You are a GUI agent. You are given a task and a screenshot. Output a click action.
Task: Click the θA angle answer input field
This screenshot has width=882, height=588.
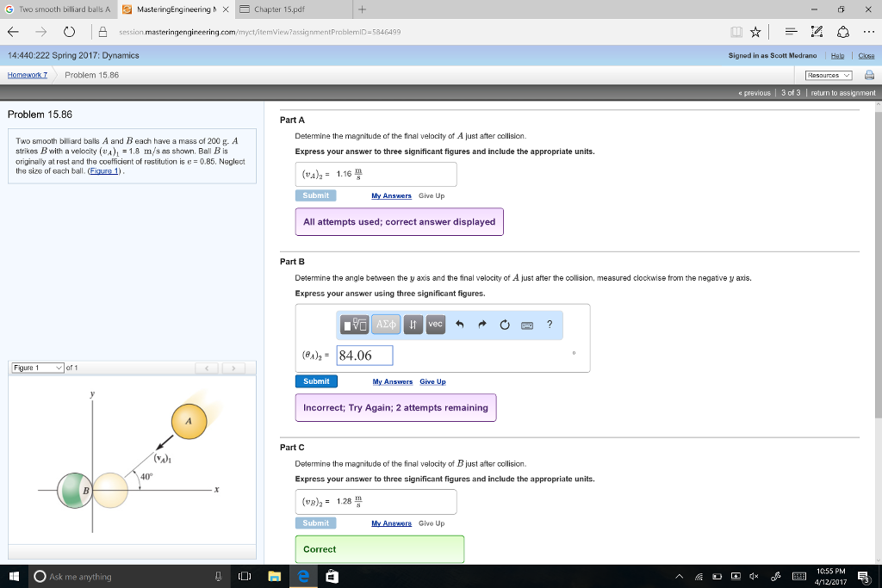pos(364,356)
